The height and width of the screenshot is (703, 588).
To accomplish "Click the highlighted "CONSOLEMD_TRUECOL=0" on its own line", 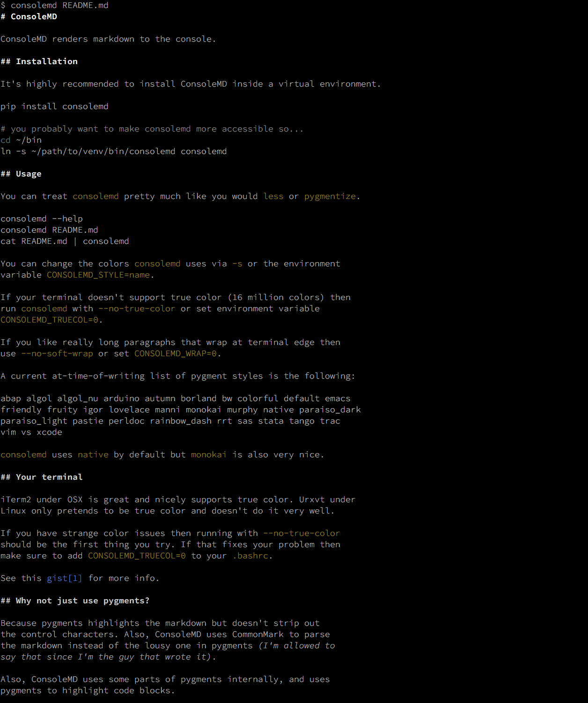I will 50,320.
